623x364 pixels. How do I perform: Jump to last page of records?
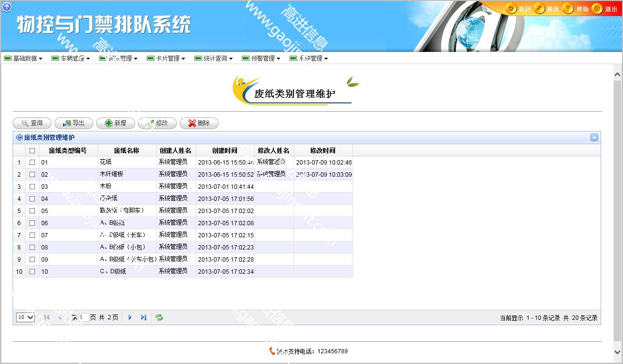pyautogui.click(x=144, y=317)
